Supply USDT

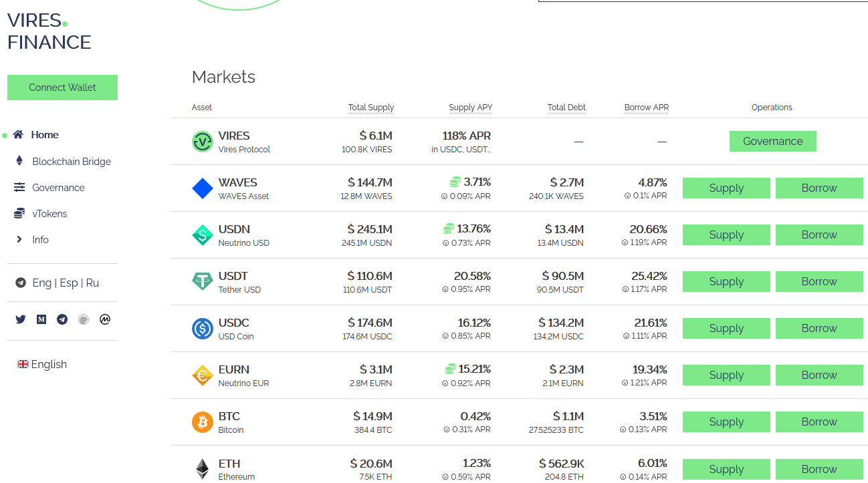coord(726,281)
